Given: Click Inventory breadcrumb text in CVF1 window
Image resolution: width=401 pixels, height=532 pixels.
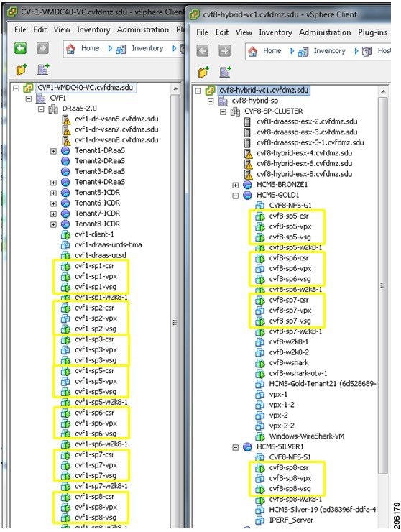Looking at the screenshot, I should tap(147, 48).
